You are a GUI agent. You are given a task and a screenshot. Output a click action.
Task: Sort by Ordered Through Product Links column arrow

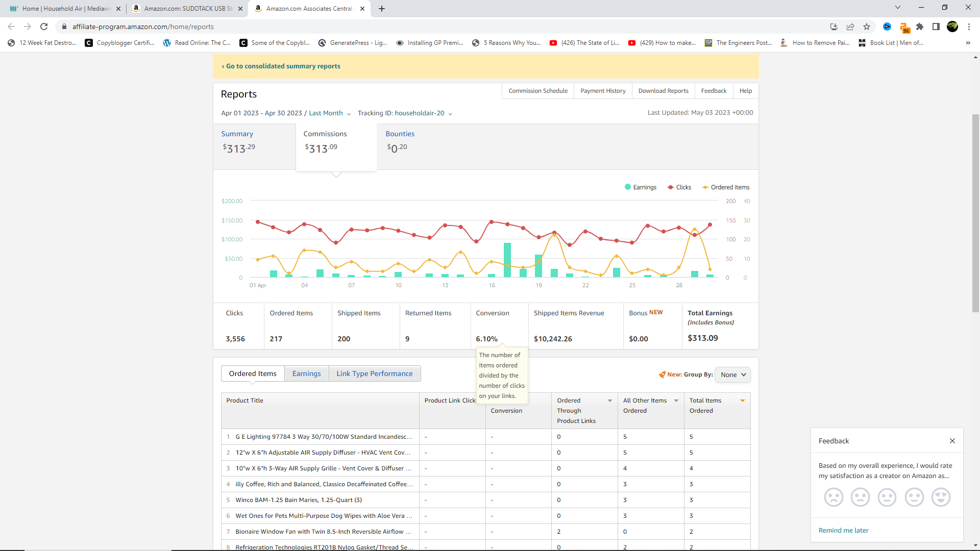(x=610, y=400)
